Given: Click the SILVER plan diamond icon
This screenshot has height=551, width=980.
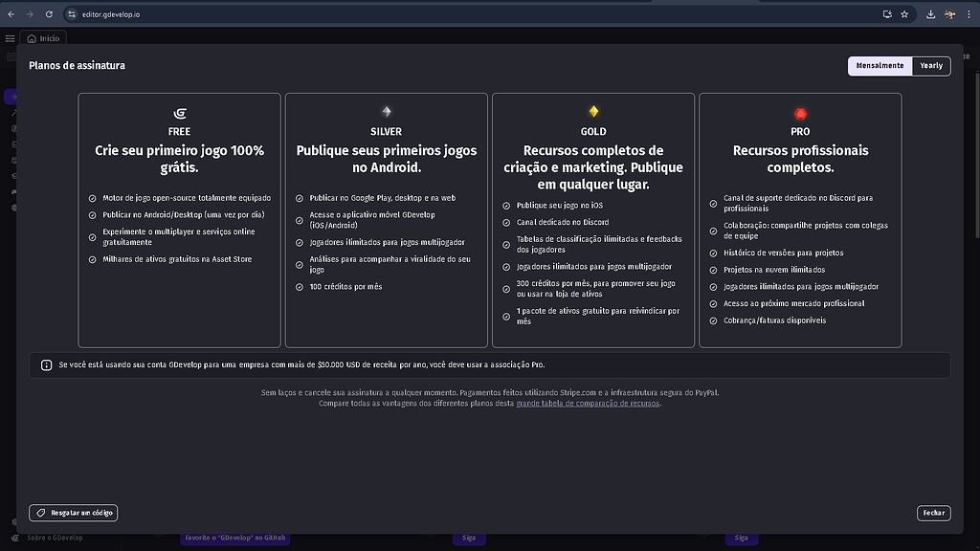Looking at the screenshot, I should [386, 113].
